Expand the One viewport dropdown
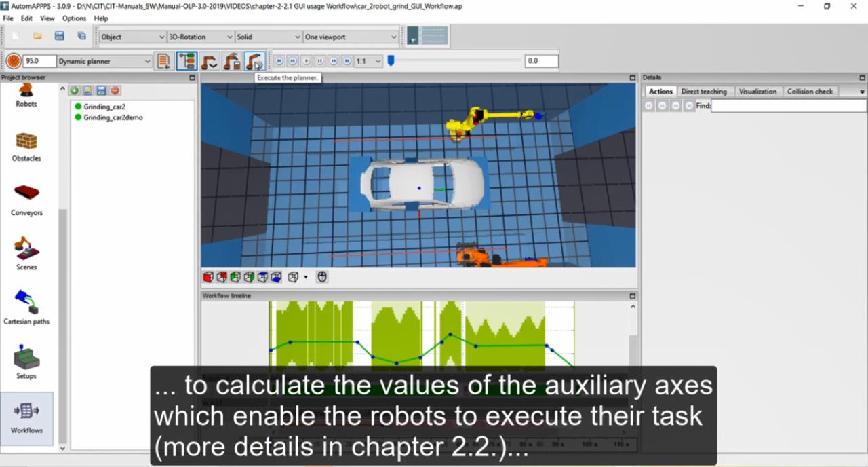 [x=351, y=37]
